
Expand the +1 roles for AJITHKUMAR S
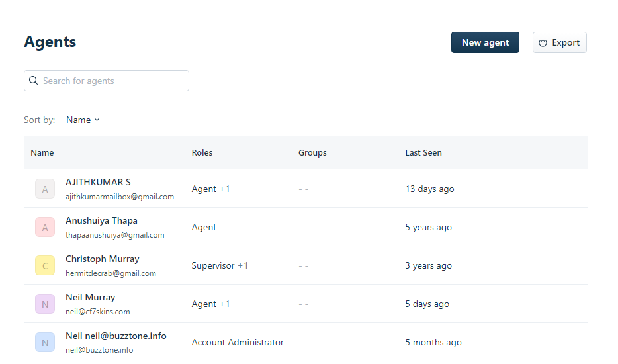click(224, 189)
